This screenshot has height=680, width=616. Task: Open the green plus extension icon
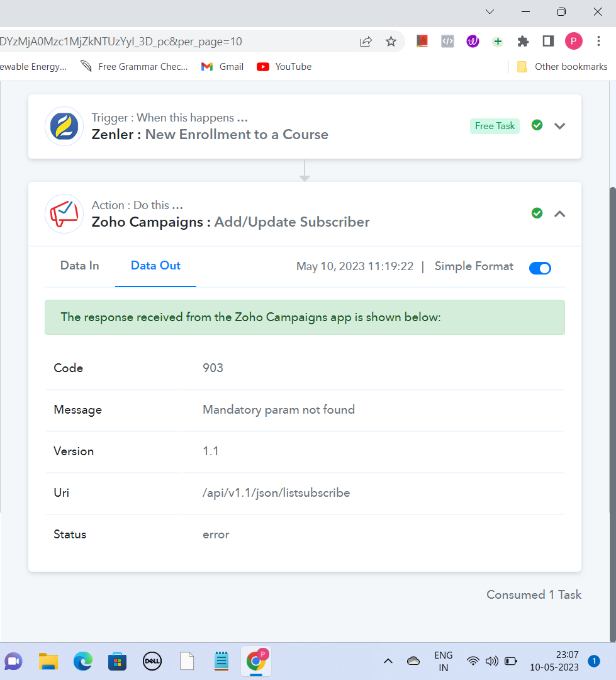[x=498, y=41]
